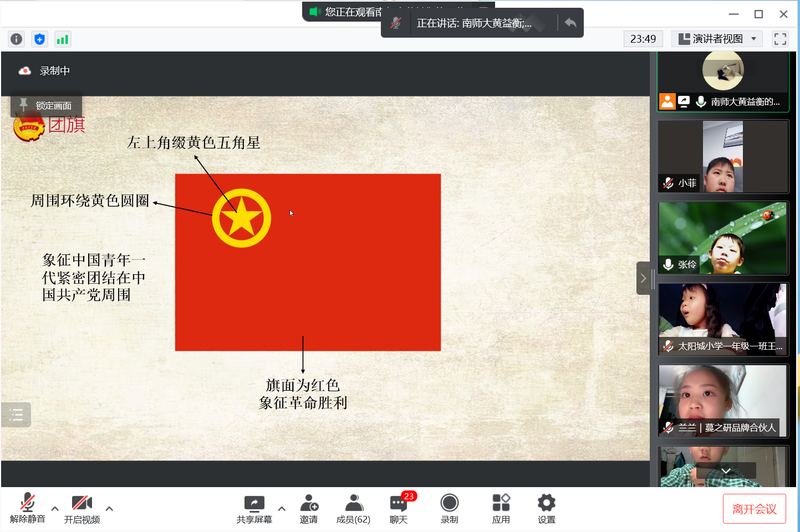Expand audio options arrow beside mute
This screenshot has width=800, height=532.
pyautogui.click(x=55, y=508)
